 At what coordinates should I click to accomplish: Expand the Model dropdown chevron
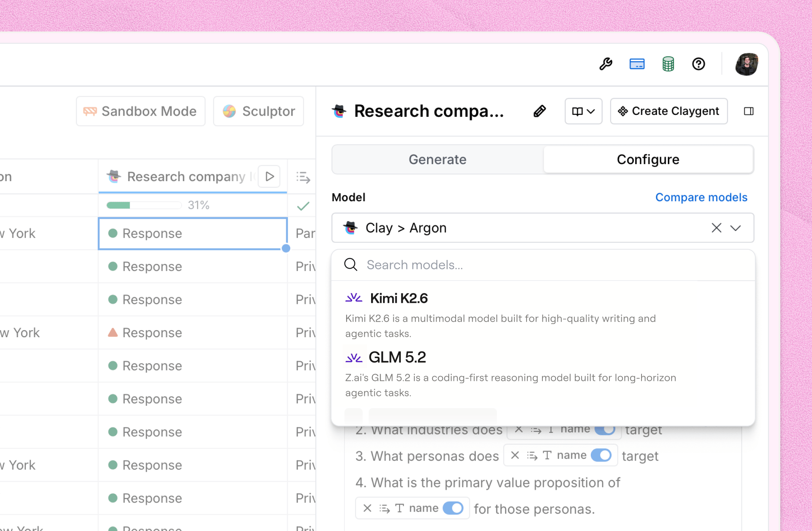(x=735, y=228)
